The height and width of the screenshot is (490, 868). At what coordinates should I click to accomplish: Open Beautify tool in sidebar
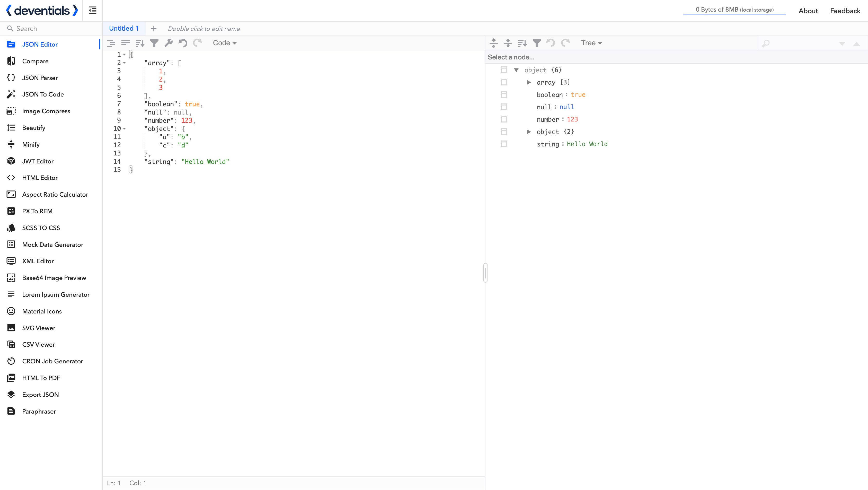[51, 128]
